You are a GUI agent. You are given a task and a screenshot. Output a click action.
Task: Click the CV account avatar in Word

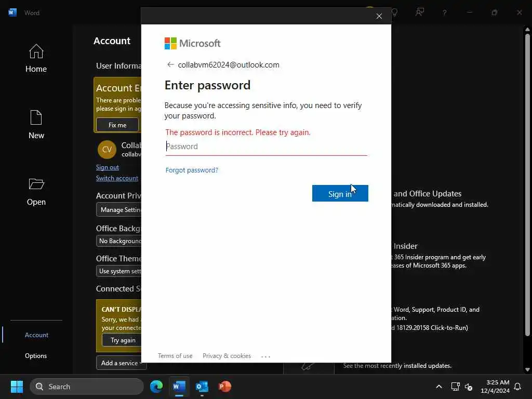point(107,149)
